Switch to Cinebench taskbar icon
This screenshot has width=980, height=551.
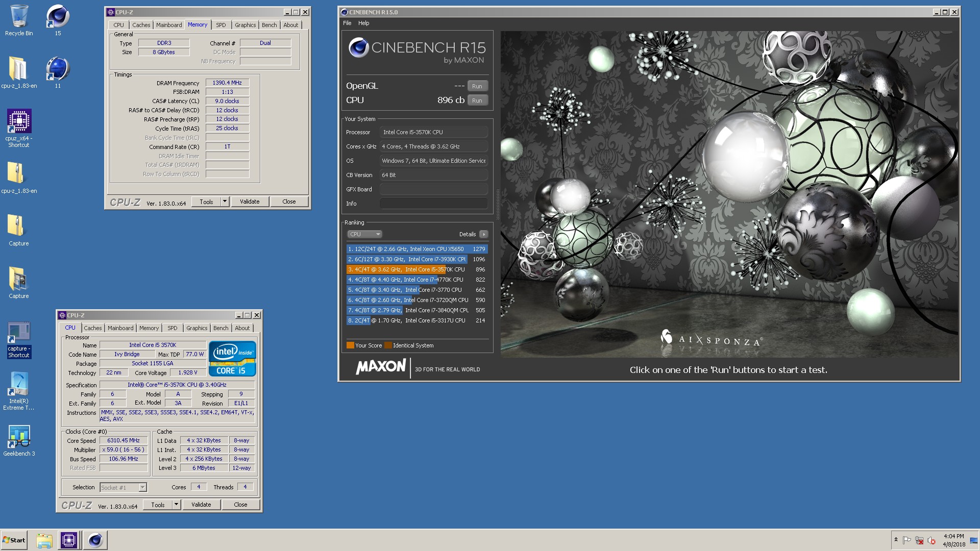(95, 540)
